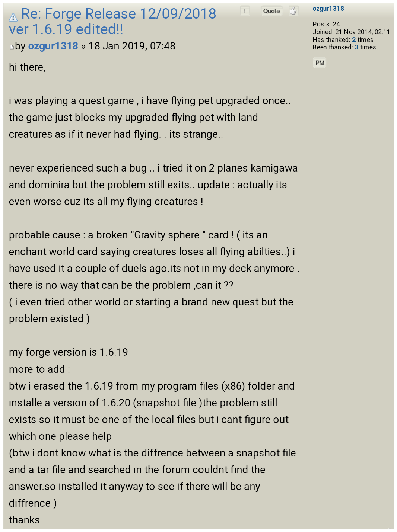Screen dimensions: 397x532
Task: Click the "more to add :" line
Action: (x=39, y=369)
